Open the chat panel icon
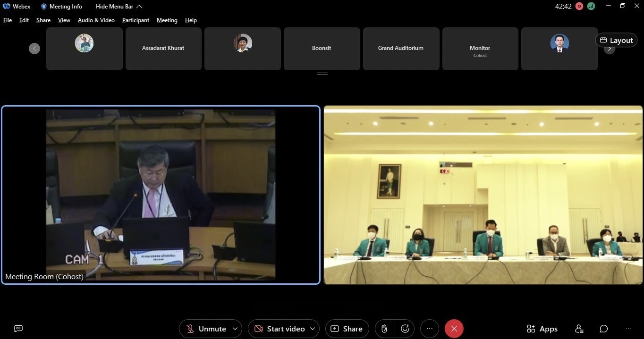 (x=603, y=329)
